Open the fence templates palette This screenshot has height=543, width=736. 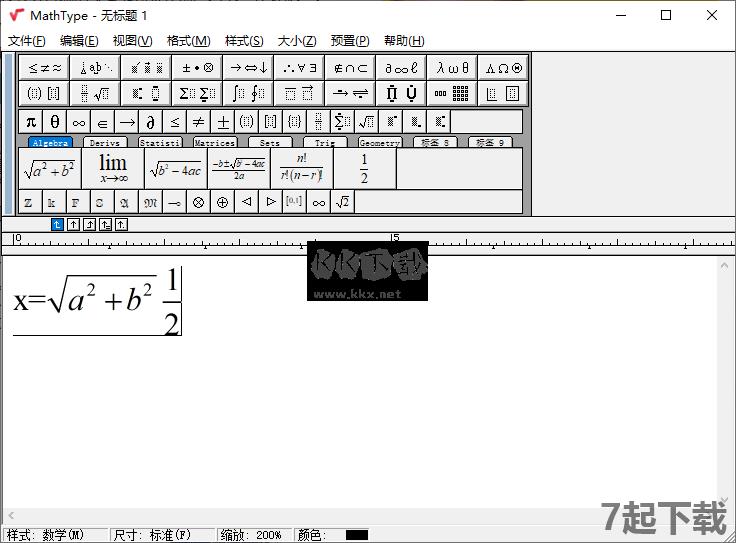point(44,93)
